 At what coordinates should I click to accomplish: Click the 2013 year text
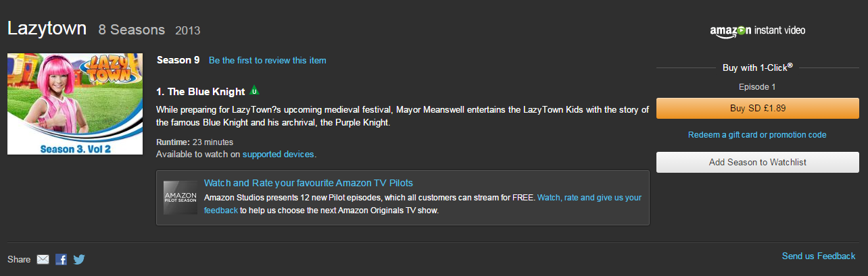click(x=187, y=31)
